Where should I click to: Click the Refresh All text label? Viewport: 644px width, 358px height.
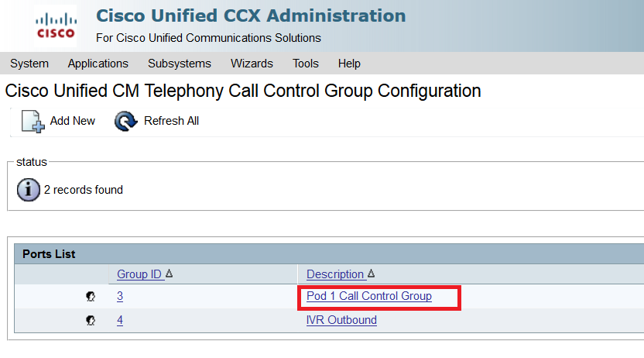coord(171,121)
